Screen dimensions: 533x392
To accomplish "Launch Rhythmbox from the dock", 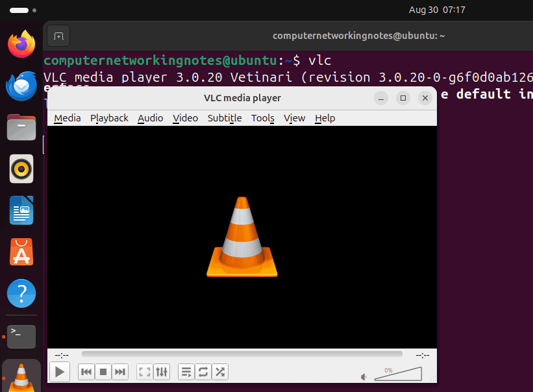I will pyautogui.click(x=21, y=169).
